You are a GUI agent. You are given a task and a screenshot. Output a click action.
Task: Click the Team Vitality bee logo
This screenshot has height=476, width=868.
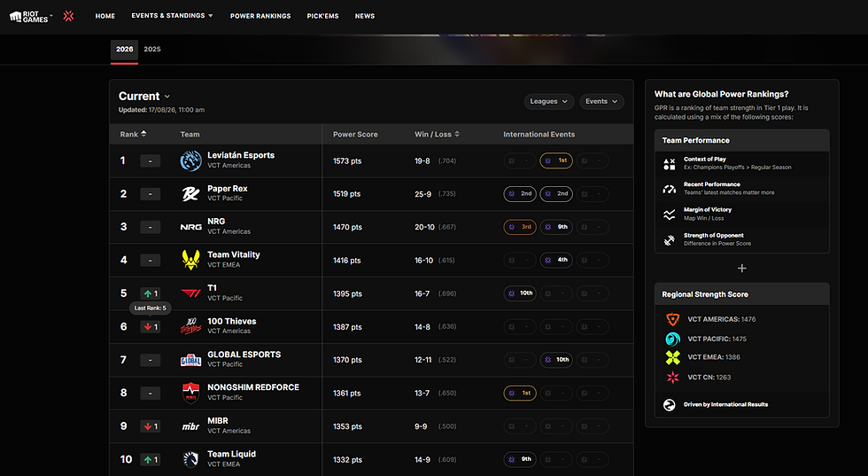191,260
